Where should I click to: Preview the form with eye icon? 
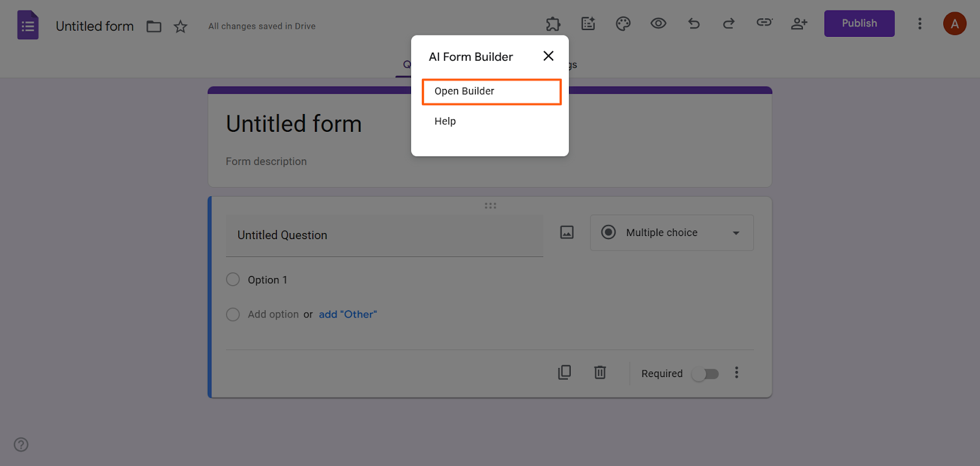pos(658,23)
